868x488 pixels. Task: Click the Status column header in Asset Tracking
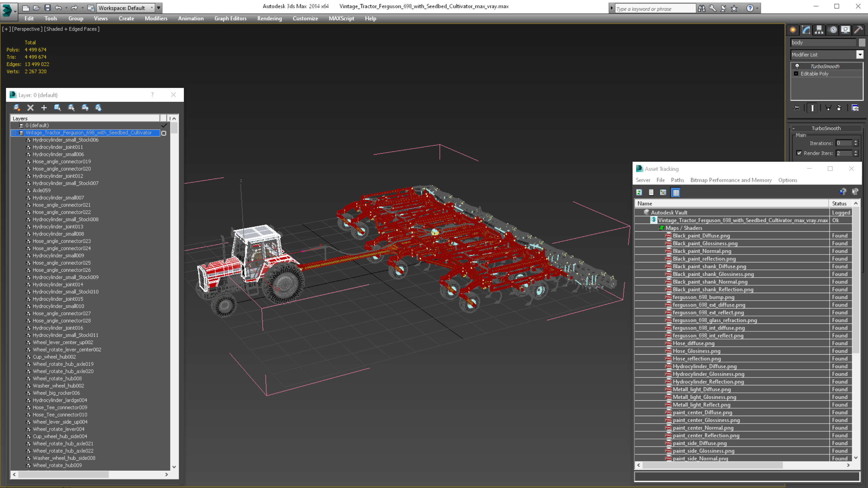point(841,203)
